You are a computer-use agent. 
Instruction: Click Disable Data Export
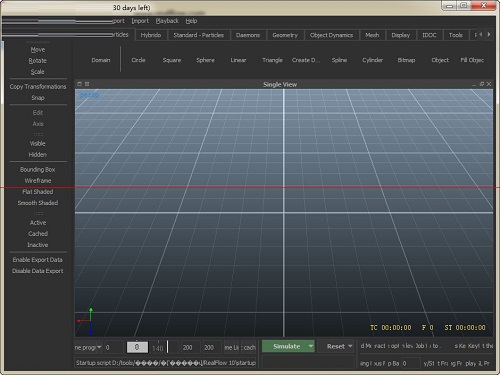38,271
